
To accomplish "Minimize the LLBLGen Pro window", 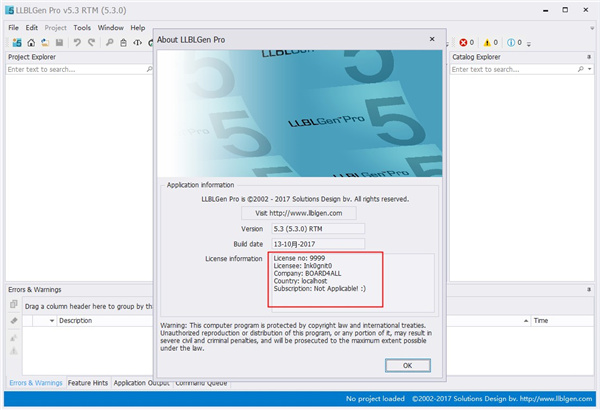I will [x=546, y=10].
